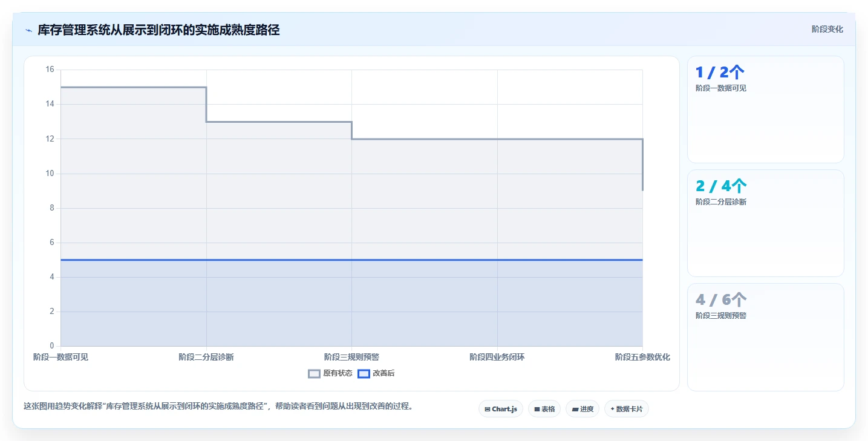Click the 阶段变化 label in the header
868x441 pixels.
[x=827, y=29]
